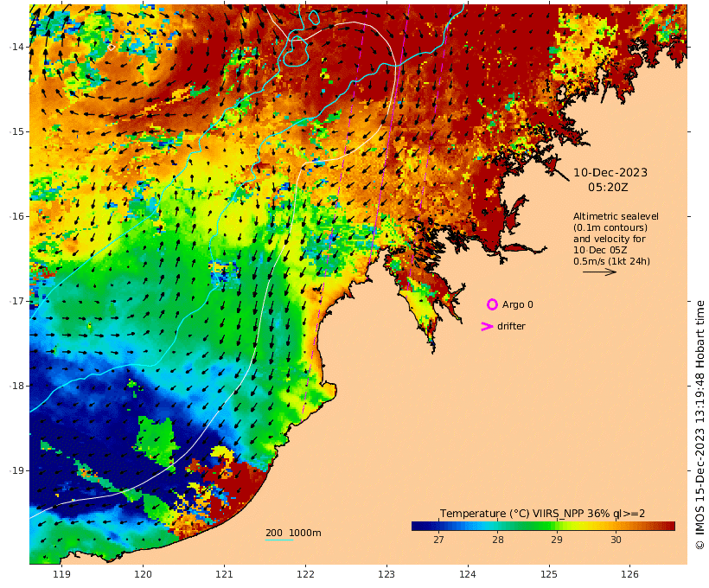This screenshot has width=709, height=588.
Task: Click the 'drifter' legend label
Action: [511, 326]
